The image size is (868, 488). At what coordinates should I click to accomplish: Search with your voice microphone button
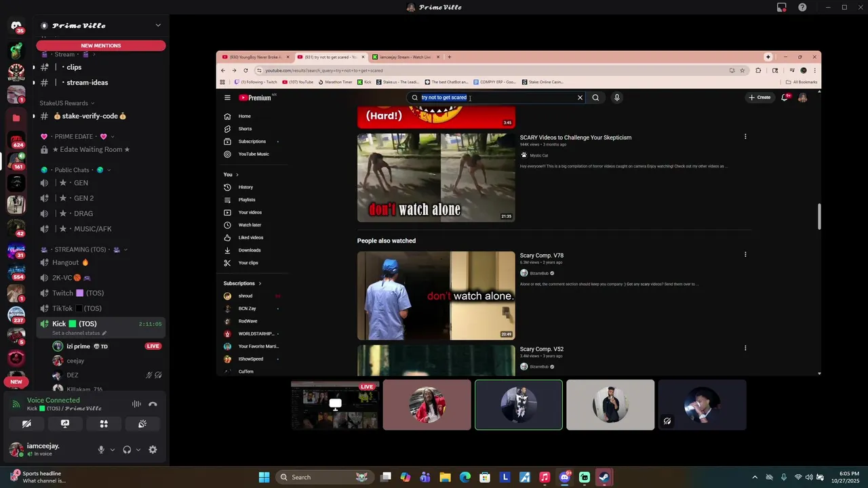coord(616,98)
